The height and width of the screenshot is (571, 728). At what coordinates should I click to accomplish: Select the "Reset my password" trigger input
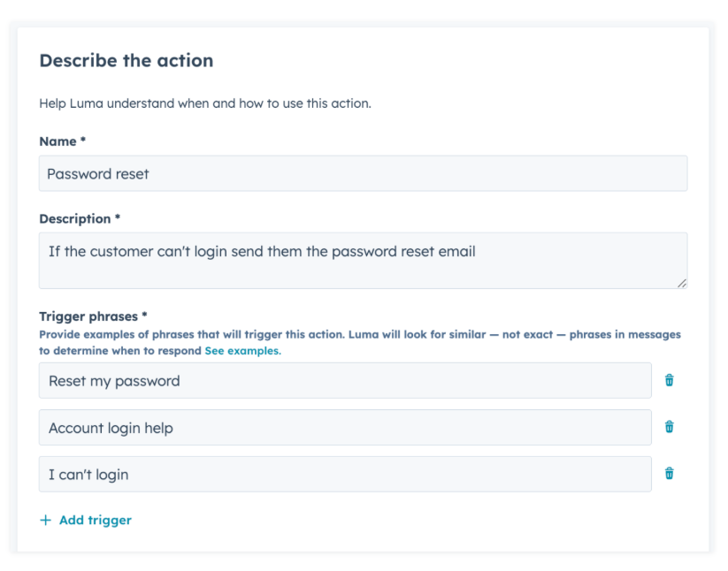click(x=345, y=381)
